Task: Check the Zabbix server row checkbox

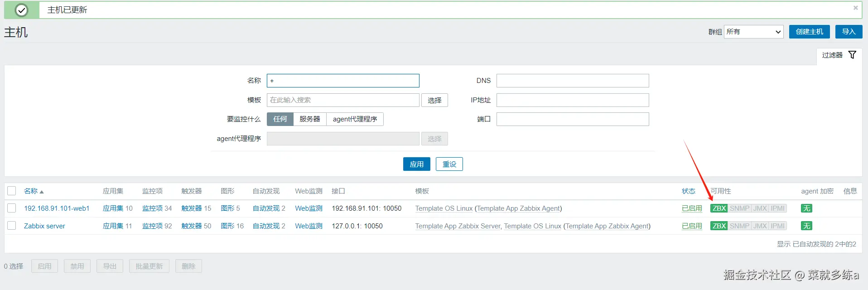Action: (x=12, y=225)
